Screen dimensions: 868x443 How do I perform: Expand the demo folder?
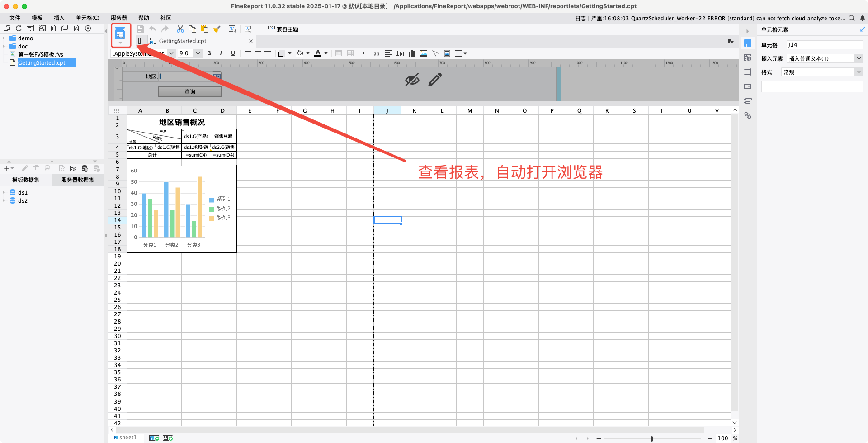[x=4, y=38]
